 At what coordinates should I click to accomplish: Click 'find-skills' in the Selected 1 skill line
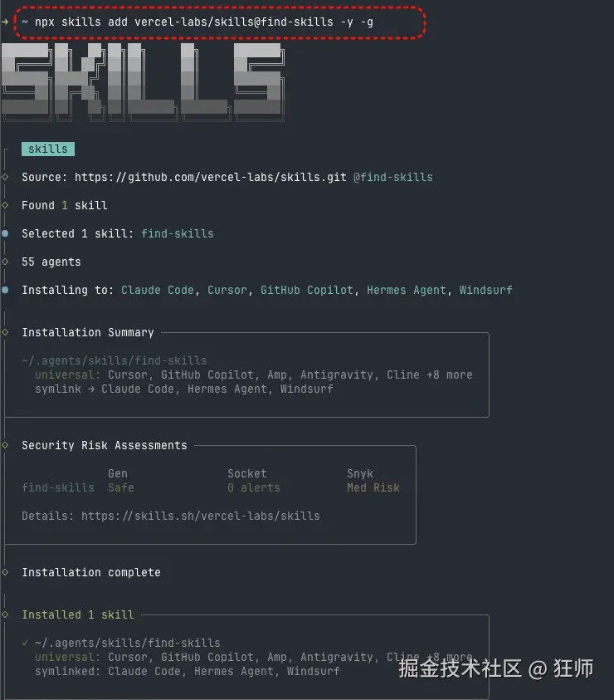pyautogui.click(x=178, y=233)
